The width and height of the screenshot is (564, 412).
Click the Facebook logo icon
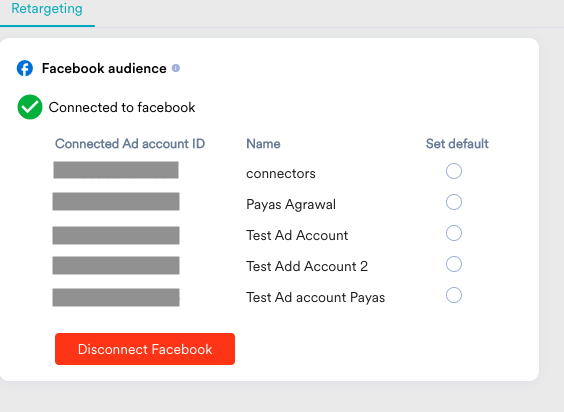[25, 68]
